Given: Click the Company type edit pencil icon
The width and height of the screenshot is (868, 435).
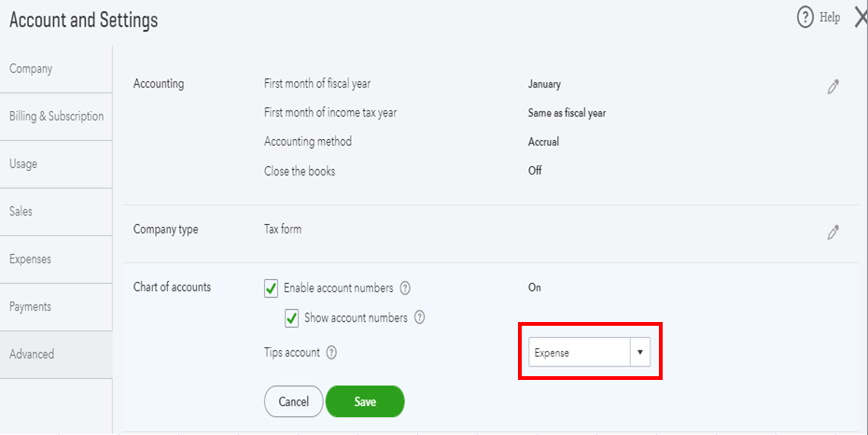Looking at the screenshot, I should pyautogui.click(x=833, y=232).
